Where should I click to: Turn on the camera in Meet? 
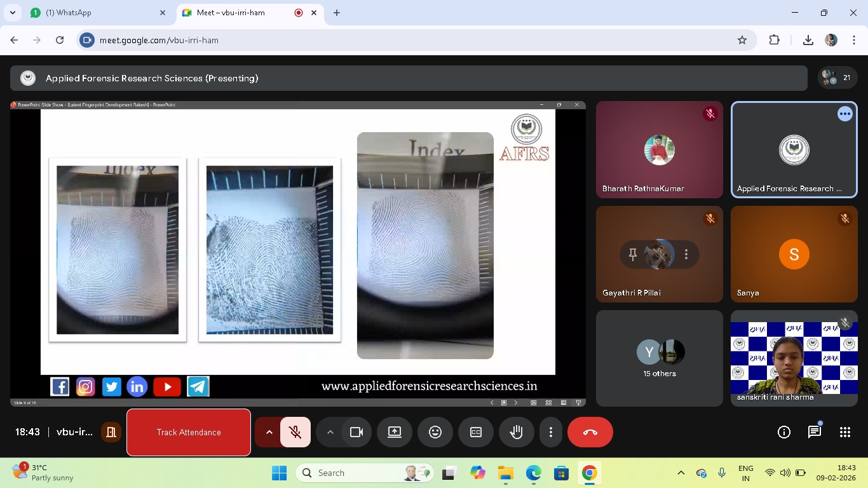tap(356, 432)
